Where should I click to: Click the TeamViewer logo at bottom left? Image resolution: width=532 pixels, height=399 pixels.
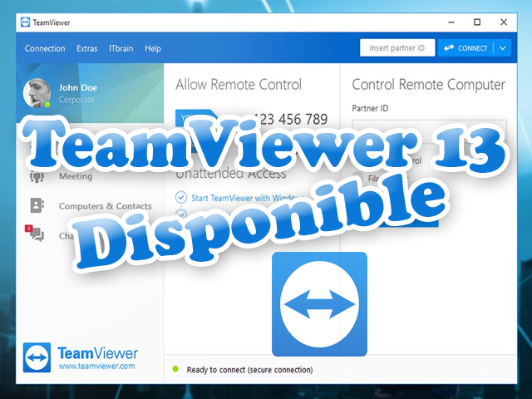point(37,357)
